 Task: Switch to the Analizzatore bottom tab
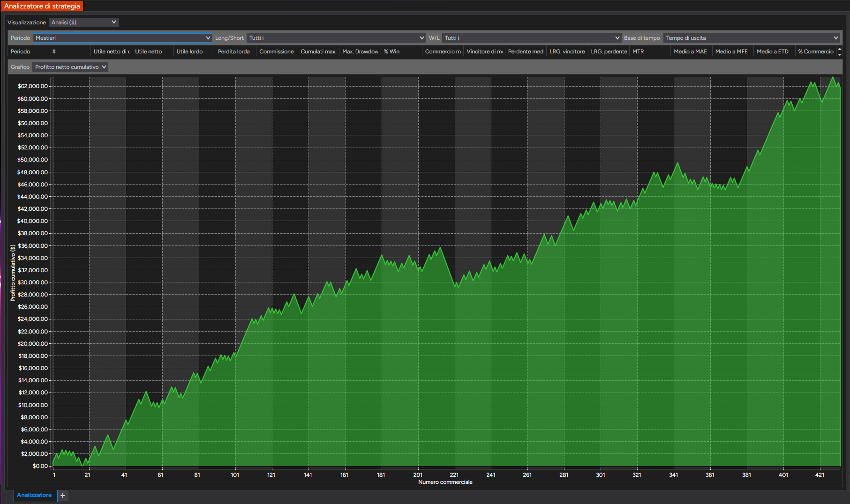(34, 495)
